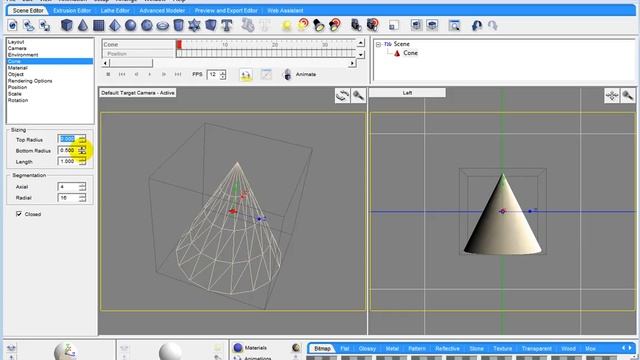Click the timeline scroll right arrow
640x360 pixels.
pos(352,63)
